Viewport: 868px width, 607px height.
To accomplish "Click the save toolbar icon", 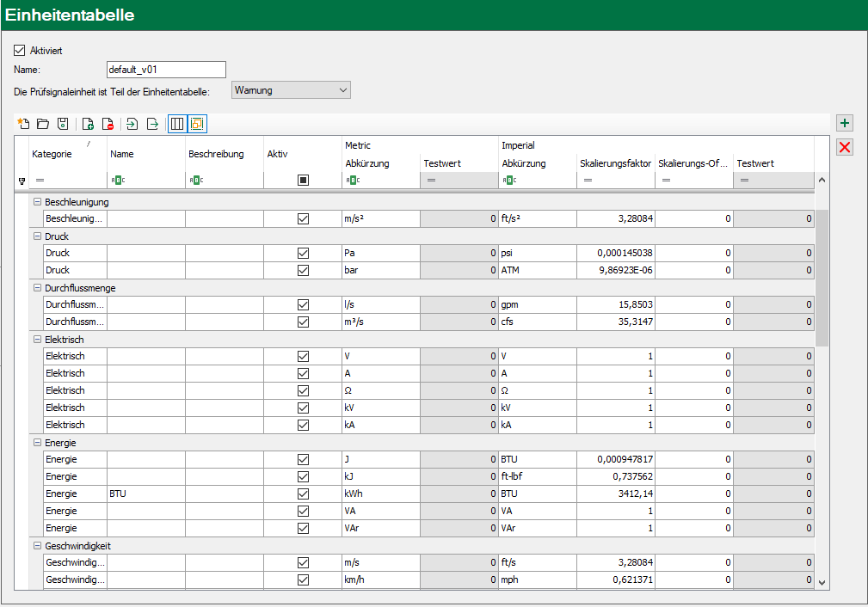I will click(x=62, y=124).
